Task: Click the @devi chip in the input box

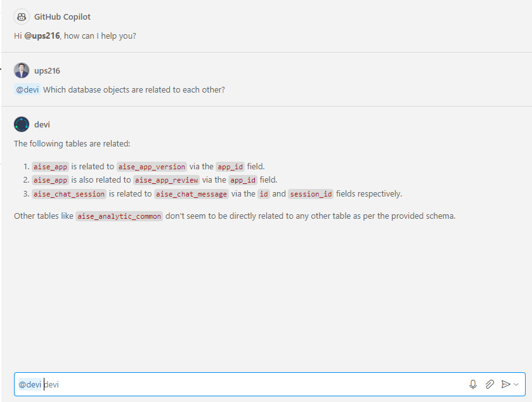Action: pos(30,384)
